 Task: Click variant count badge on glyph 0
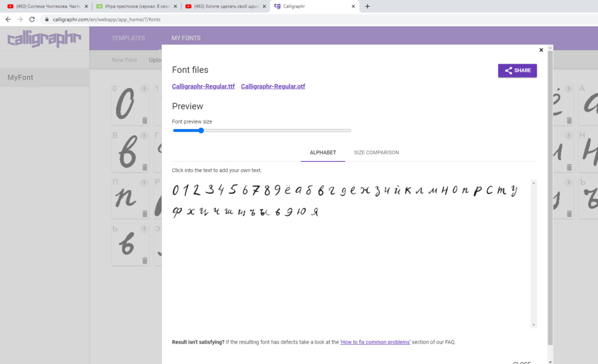144,89
